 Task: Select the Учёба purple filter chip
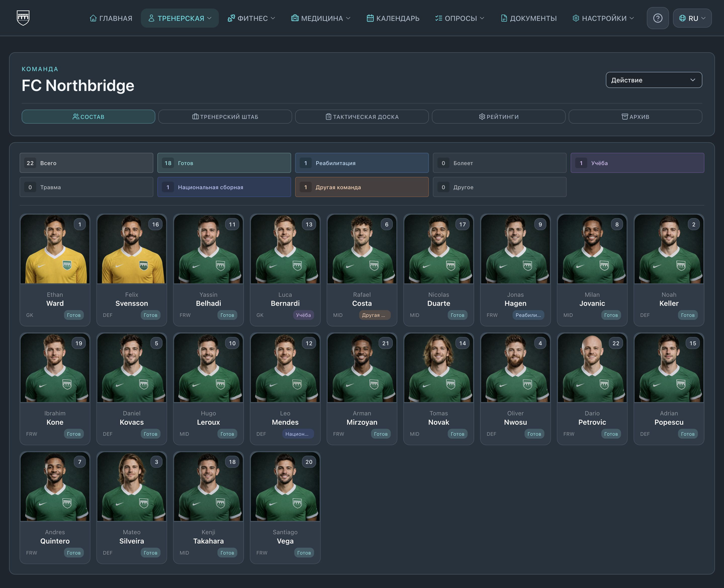[638, 163]
